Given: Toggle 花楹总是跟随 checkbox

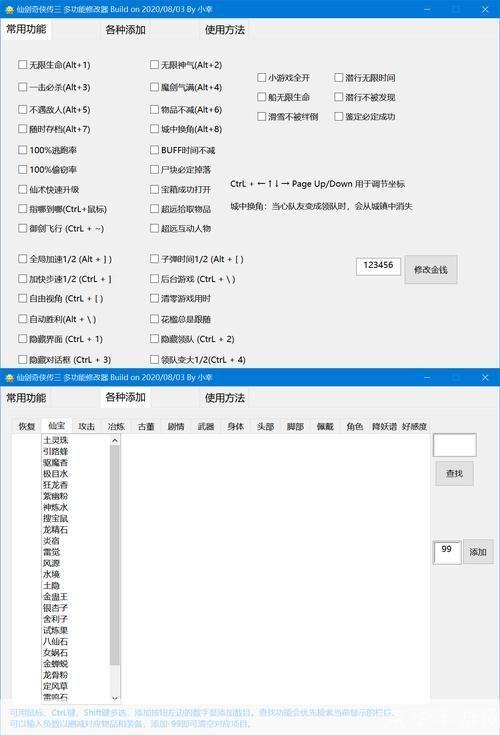Looking at the screenshot, I should [154, 319].
